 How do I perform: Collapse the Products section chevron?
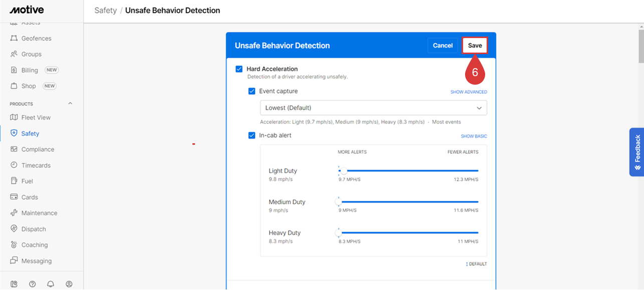[x=70, y=104]
